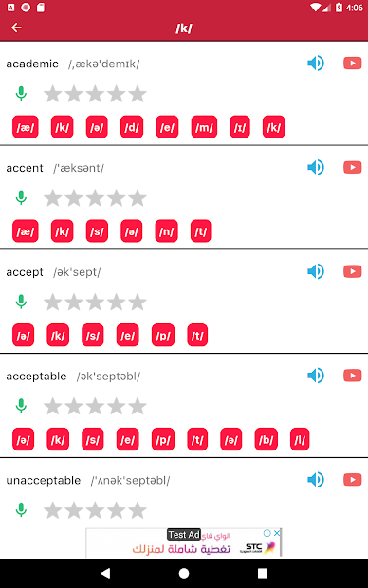The width and height of the screenshot is (368, 588).
Task: Open YouTube video for academic
Action: click(352, 63)
